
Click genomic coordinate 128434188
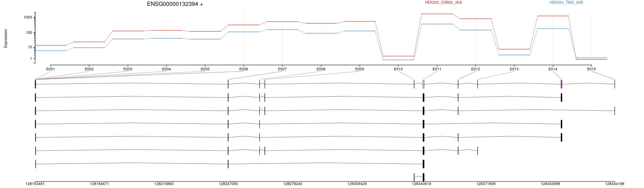pyautogui.click(x=615, y=184)
